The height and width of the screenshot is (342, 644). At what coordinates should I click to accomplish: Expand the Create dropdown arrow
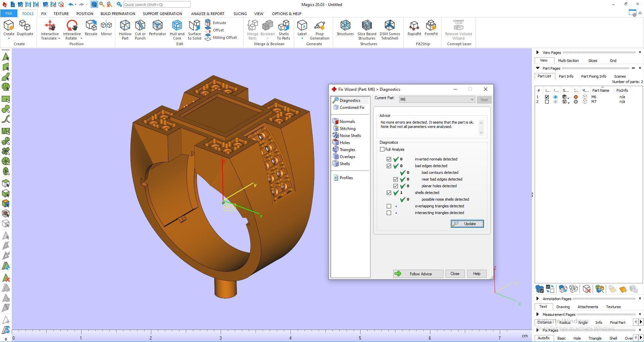click(9, 39)
